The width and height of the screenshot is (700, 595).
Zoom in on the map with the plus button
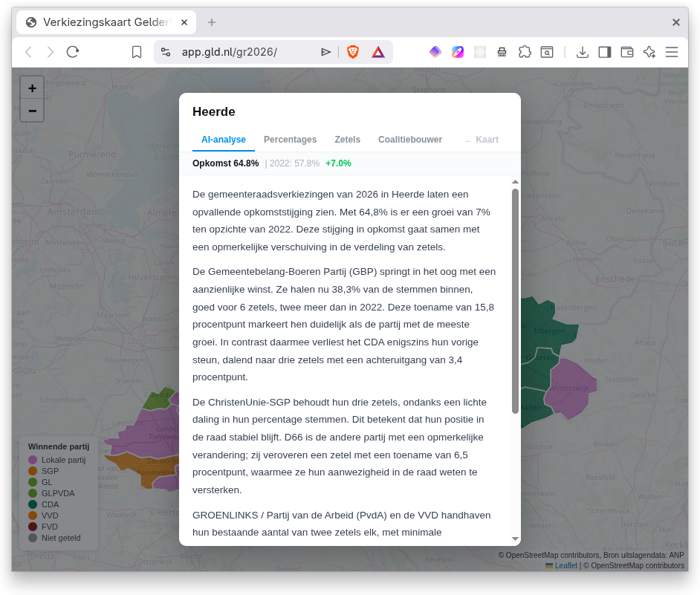32,87
